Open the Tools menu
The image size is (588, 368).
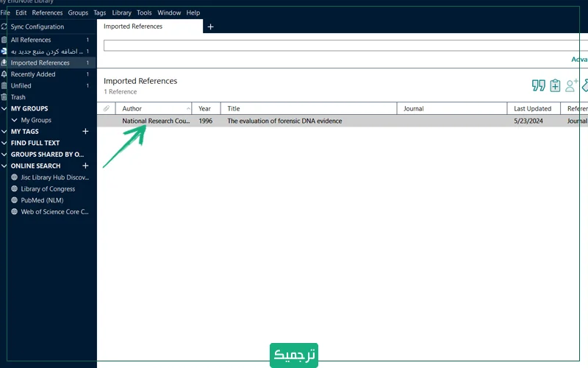pos(144,13)
